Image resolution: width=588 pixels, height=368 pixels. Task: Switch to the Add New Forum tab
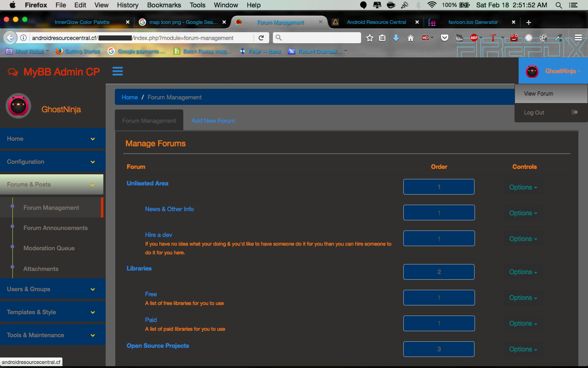tap(213, 121)
